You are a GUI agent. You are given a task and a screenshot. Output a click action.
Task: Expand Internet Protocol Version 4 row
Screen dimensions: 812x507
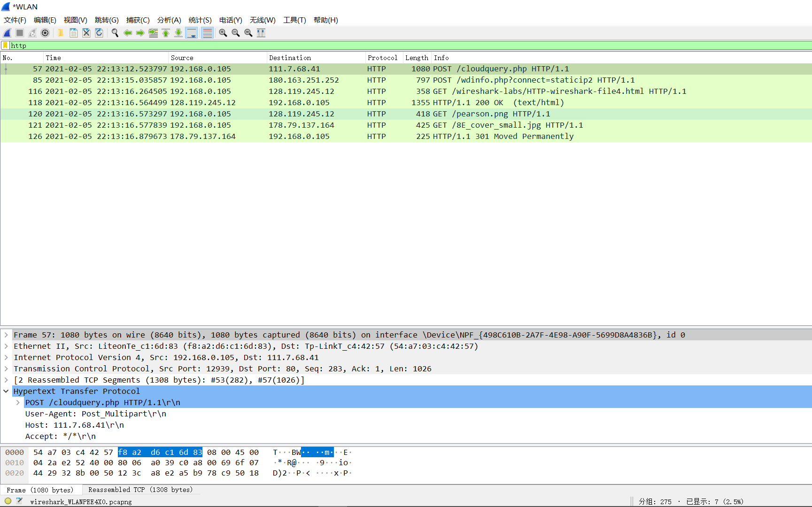click(6, 357)
